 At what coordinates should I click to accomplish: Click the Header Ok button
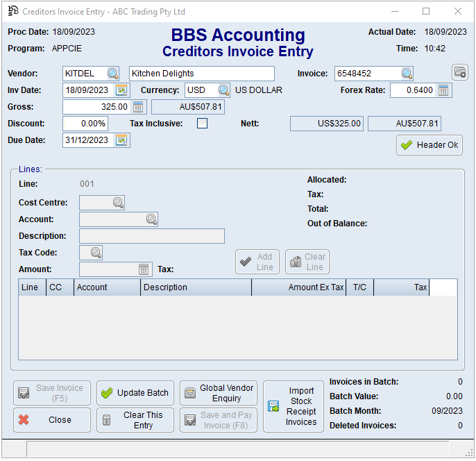pyautogui.click(x=430, y=145)
